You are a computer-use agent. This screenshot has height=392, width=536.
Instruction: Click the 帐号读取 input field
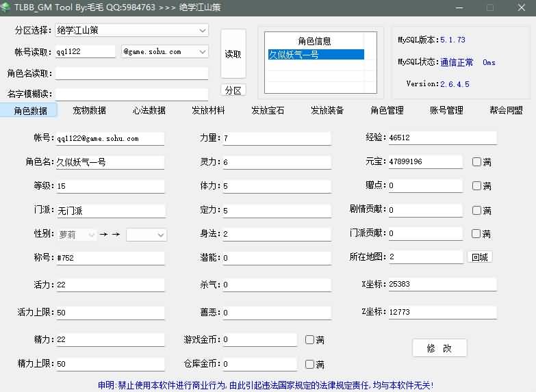pos(85,51)
